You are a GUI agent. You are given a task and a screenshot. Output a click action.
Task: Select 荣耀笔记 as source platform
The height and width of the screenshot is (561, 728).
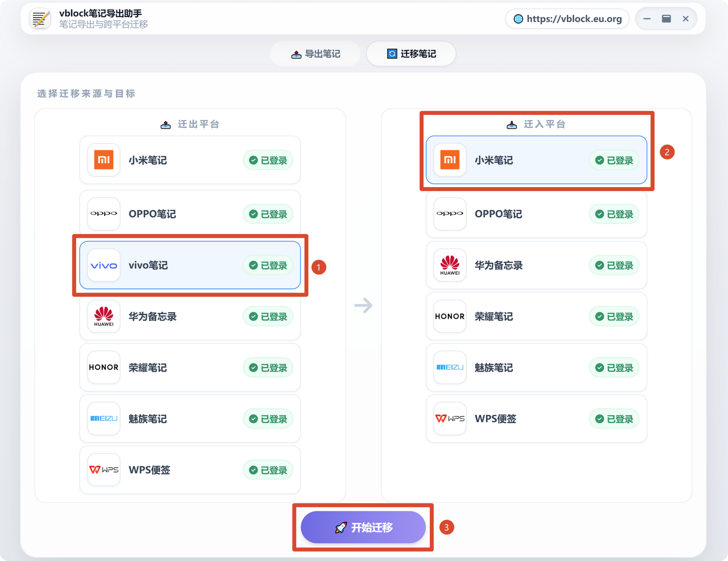click(190, 367)
